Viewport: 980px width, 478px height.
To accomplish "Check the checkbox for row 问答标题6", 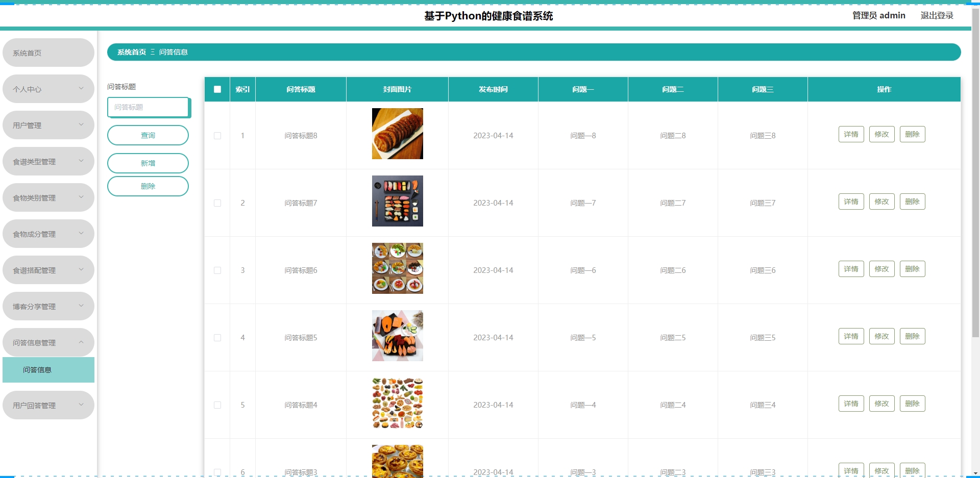I will pos(217,270).
